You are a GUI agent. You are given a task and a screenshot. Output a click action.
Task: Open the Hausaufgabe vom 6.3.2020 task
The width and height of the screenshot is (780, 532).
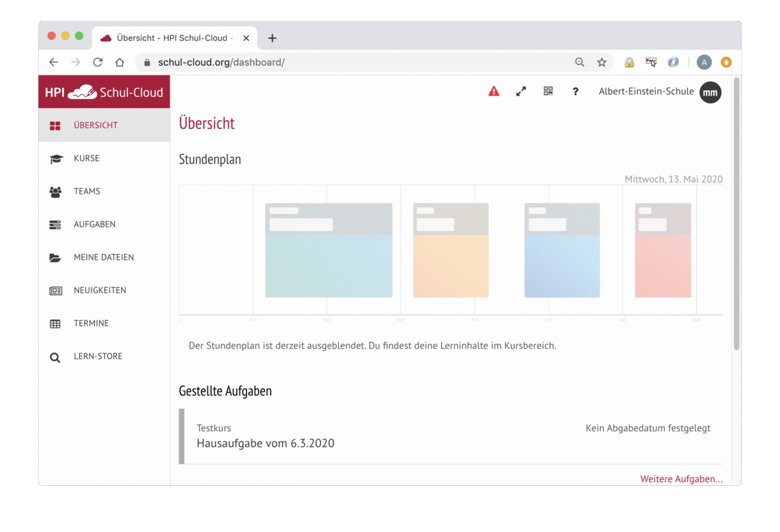pyautogui.click(x=265, y=444)
